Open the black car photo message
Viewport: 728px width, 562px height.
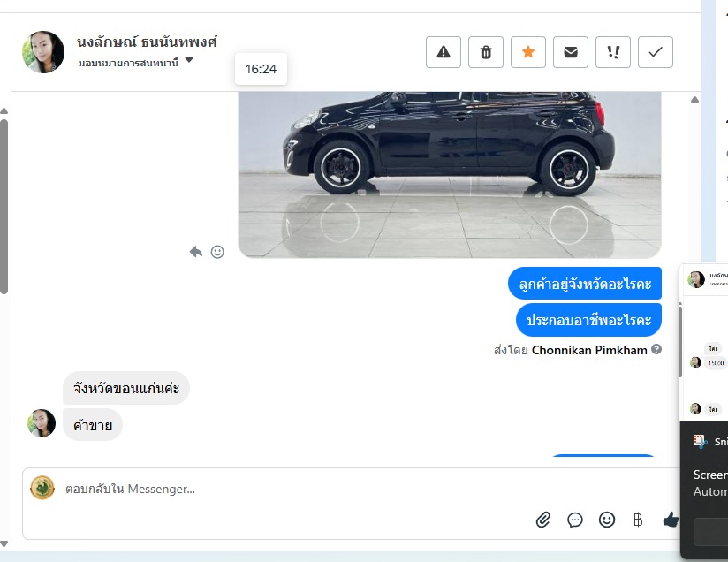(450, 175)
